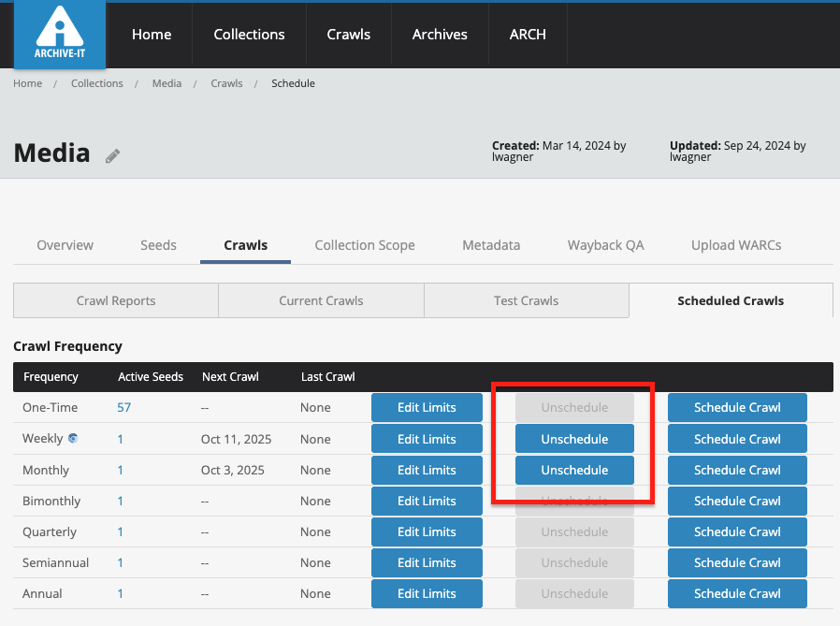
Task: Click the Last Crawl column header
Action: [327, 377]
